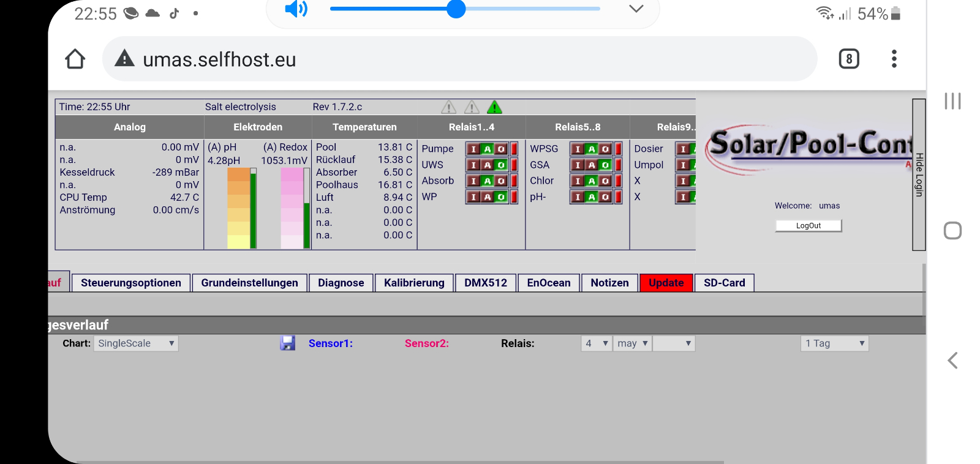Tap the TikTok notification icon
Screen dimensions: 980x464
175,13
